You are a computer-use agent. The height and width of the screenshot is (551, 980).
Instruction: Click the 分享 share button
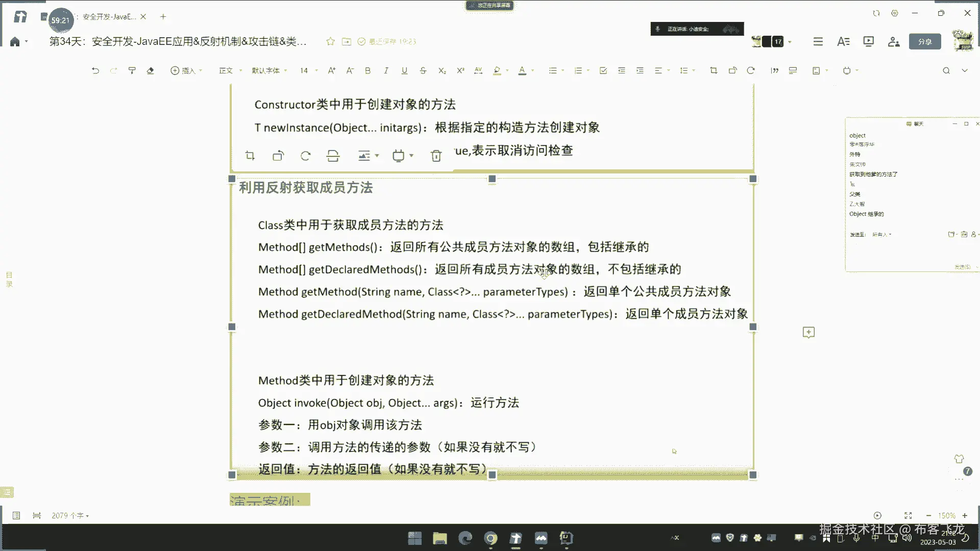(x=924, y=41)
